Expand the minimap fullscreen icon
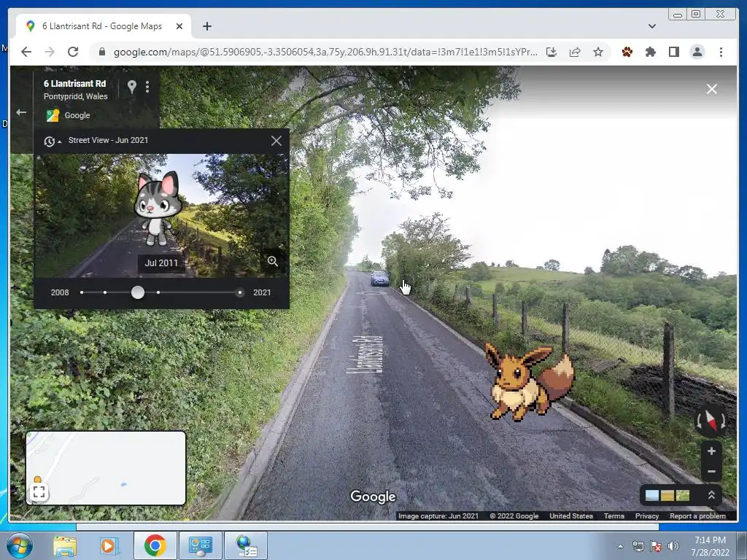This screenshot has width=747, height=560. (x=39, y=491)
